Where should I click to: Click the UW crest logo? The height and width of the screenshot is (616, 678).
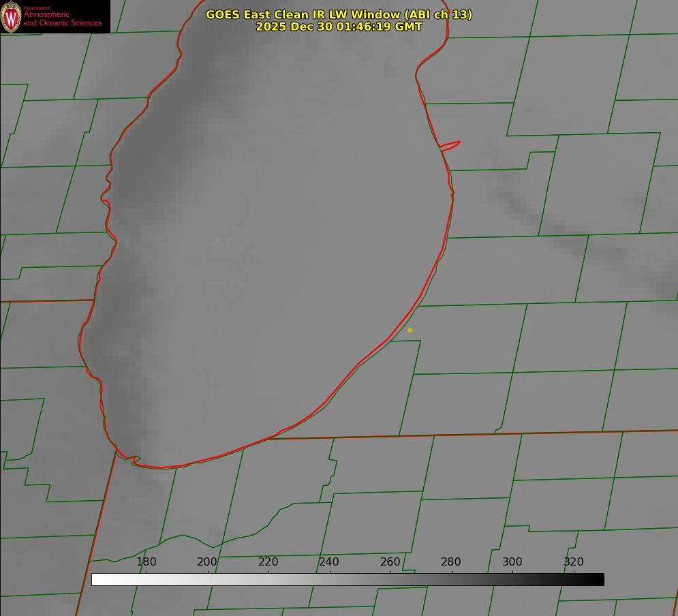(x=12, y=16)
